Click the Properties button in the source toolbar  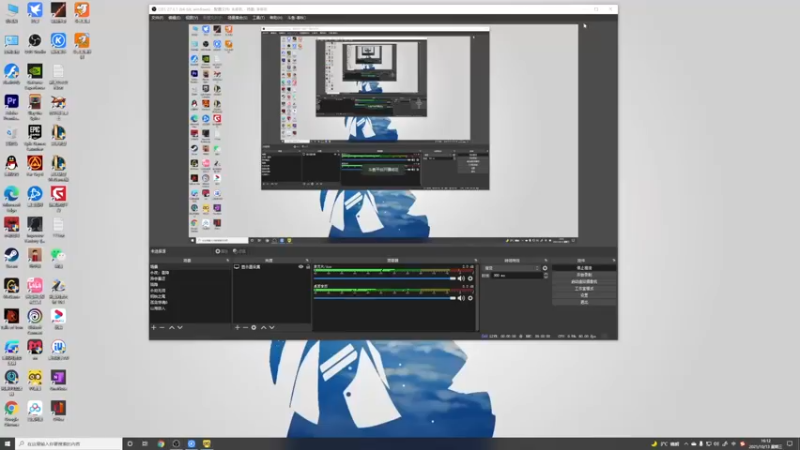click(221, 251)
